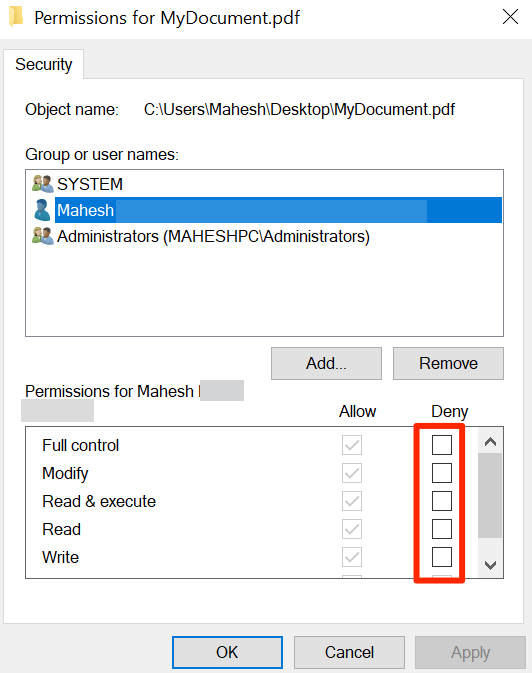Check Deny for Read permission
532x673 pixels.
tap(441, 529)
